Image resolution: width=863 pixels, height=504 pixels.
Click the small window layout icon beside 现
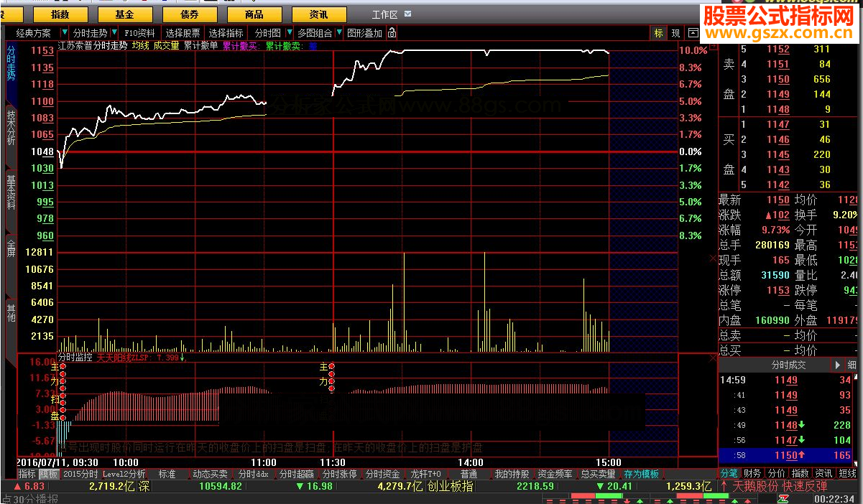(693, 33)
